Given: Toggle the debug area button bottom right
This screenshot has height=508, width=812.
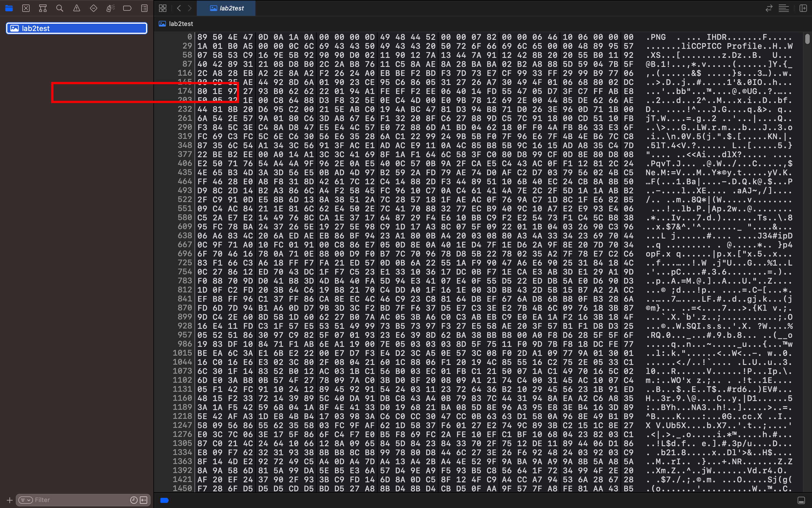Looking at the screenshot, I should tap(801, 500).
